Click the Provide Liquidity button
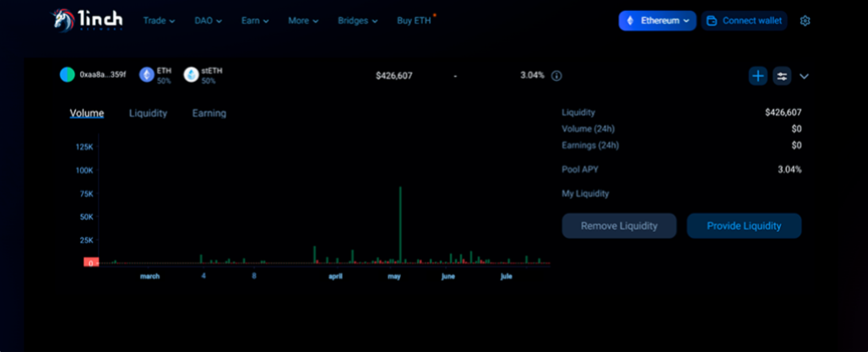Image resolution: width=868 pixels, height=352 pixels. pos(744,226)
